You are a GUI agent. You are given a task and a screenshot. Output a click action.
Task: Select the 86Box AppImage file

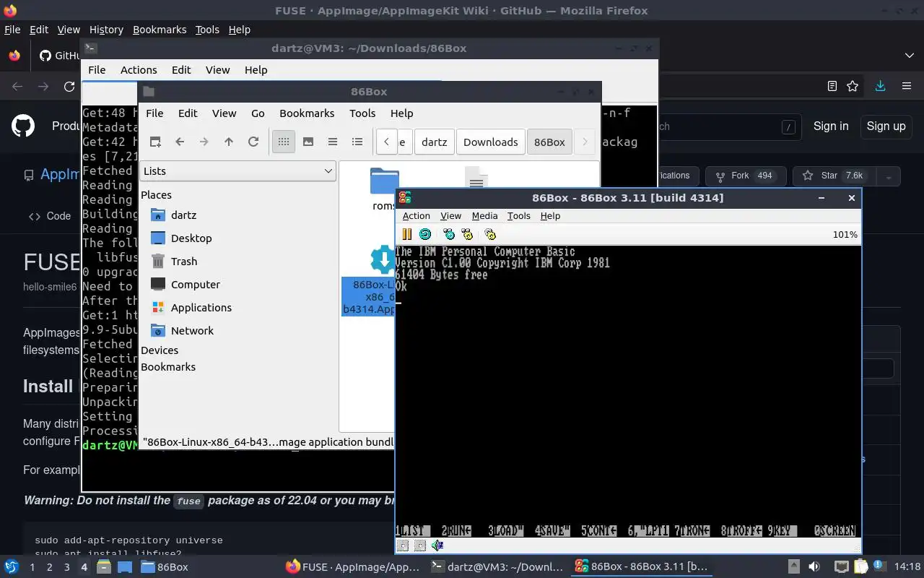[369, 282]
